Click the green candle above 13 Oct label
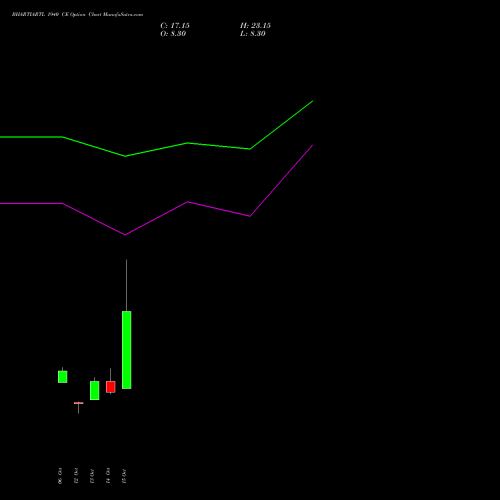Image resolution: width=500 pixels, height=500 pixels. pyautogui.click(x=95, y=390)
